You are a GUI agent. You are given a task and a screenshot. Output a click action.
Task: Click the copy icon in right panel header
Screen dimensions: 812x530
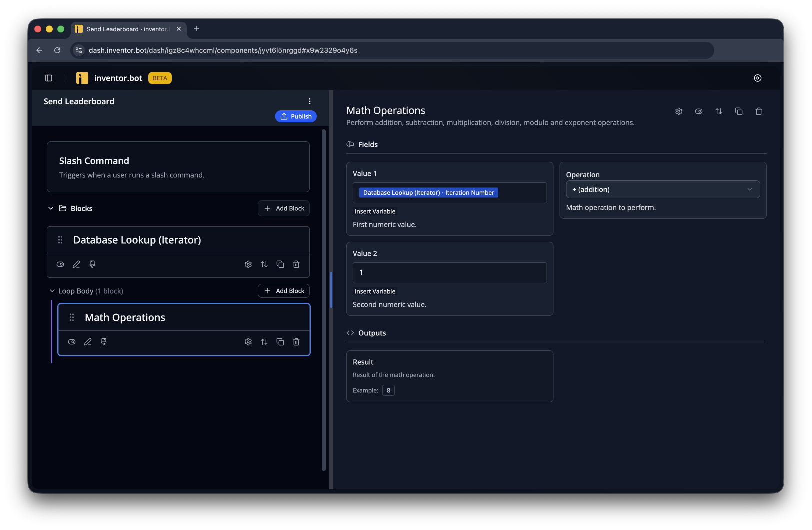point(739,111)
